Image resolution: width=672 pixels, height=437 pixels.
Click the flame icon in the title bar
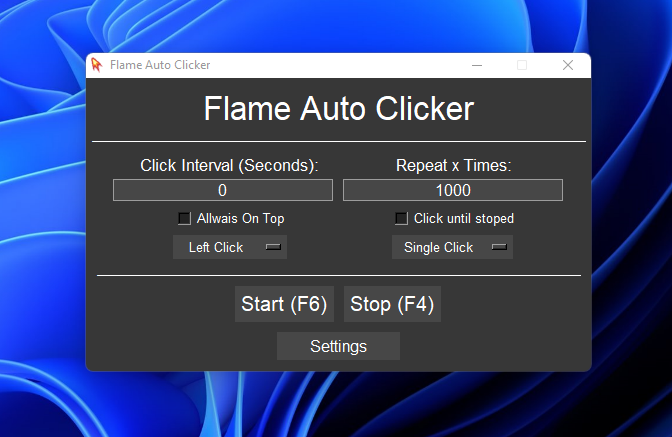coord(97,65)
